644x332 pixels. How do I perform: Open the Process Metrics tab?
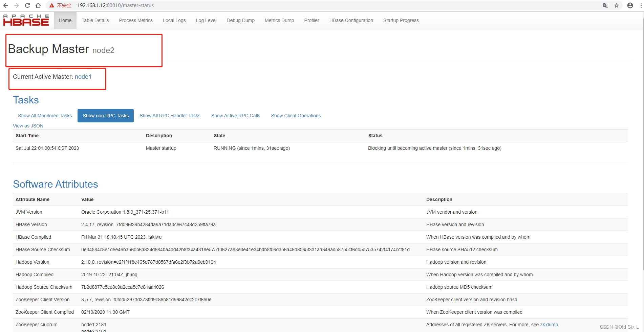pyautogui.click(x=136, y=20)
